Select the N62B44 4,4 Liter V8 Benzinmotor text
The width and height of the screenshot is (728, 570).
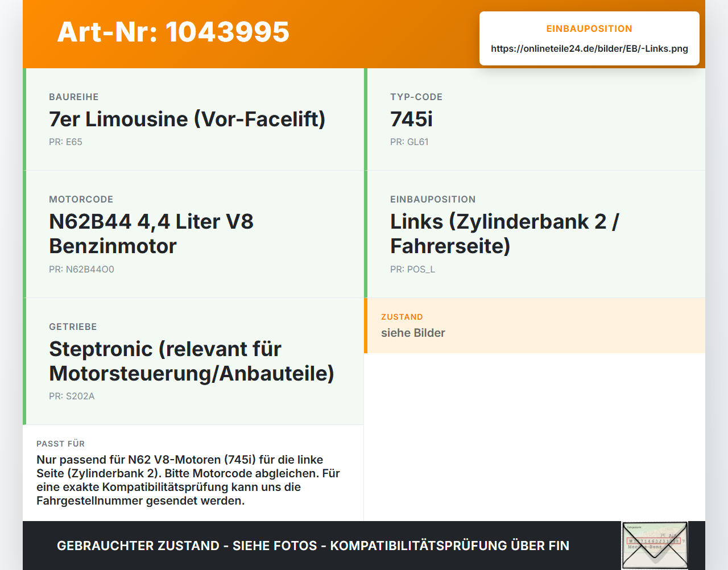coord(151,234)
